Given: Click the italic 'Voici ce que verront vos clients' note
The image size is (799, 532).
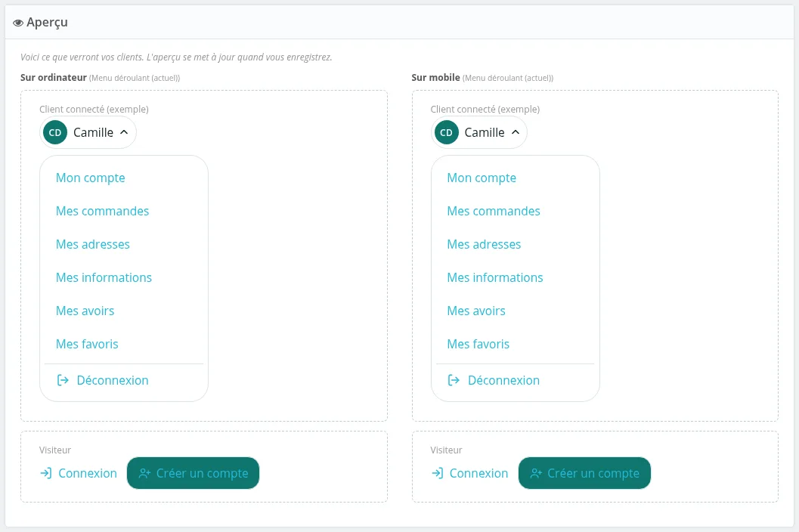Looking at the screenshot, I should [x=176, y=57].
